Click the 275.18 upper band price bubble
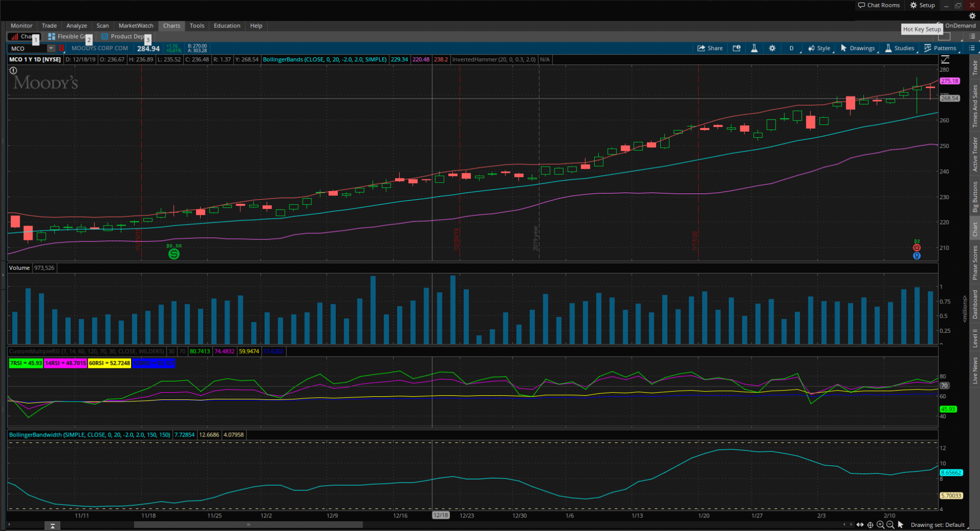The width and height of the screenshot is (980, 531). pos(950,81)
